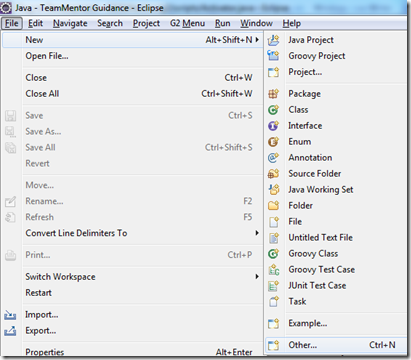The width and height of the screenshot is (411, 360).
Task: Click the grayed Refresh icon
Action: pyautogui.click(x=10, y=217)
